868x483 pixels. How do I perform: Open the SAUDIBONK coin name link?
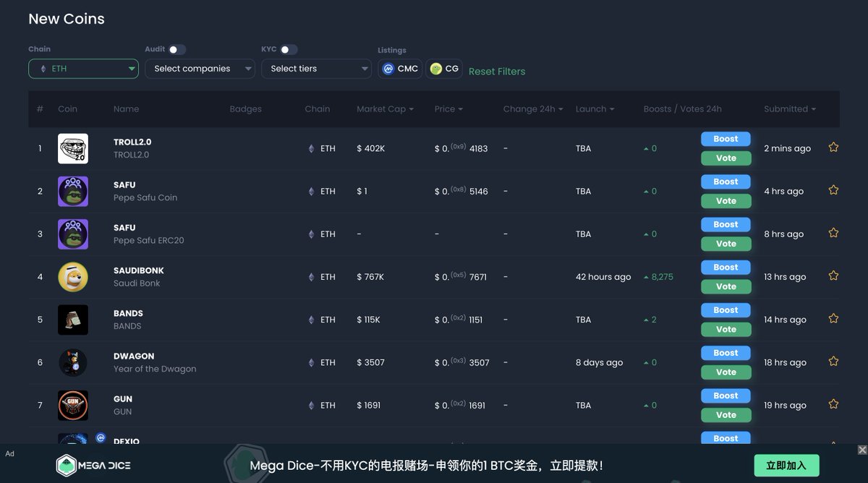(x=139, y=270)
